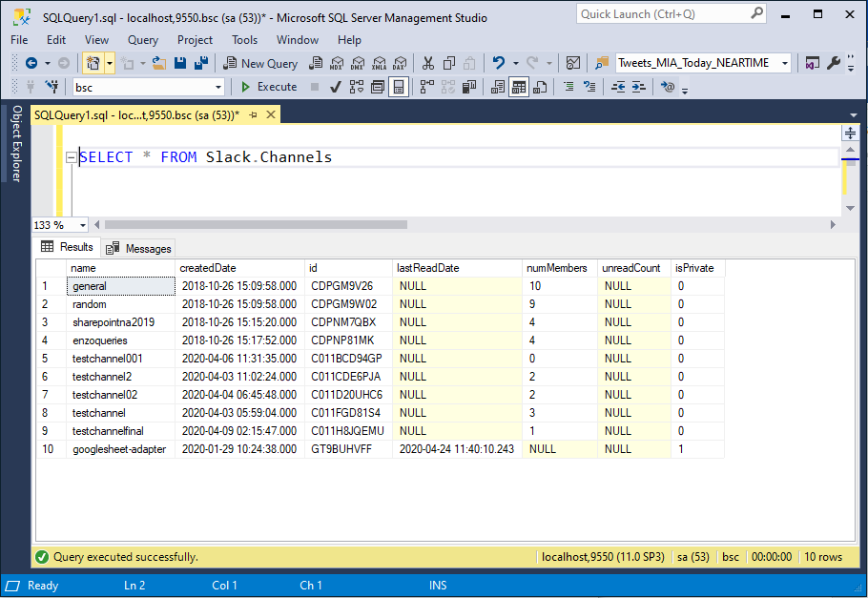Image resolution: width=868 pixels, height=598 pixels.
Task: Toggle Include Actual Execution Plan
Action: 426,87
